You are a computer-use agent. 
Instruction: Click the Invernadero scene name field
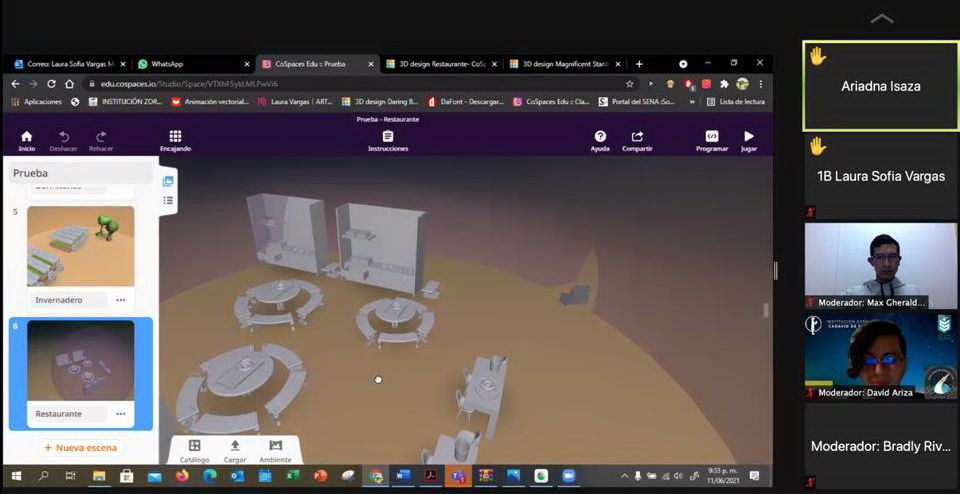[67, 300]
